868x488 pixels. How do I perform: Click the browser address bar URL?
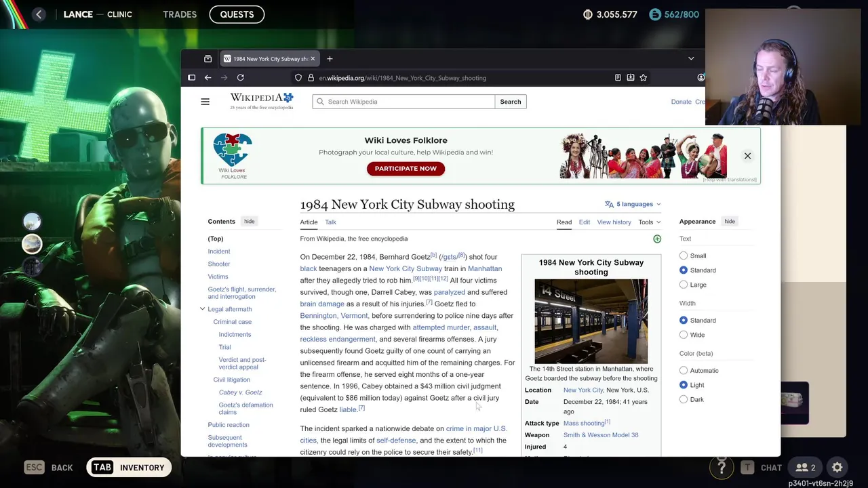click(402, 78)
